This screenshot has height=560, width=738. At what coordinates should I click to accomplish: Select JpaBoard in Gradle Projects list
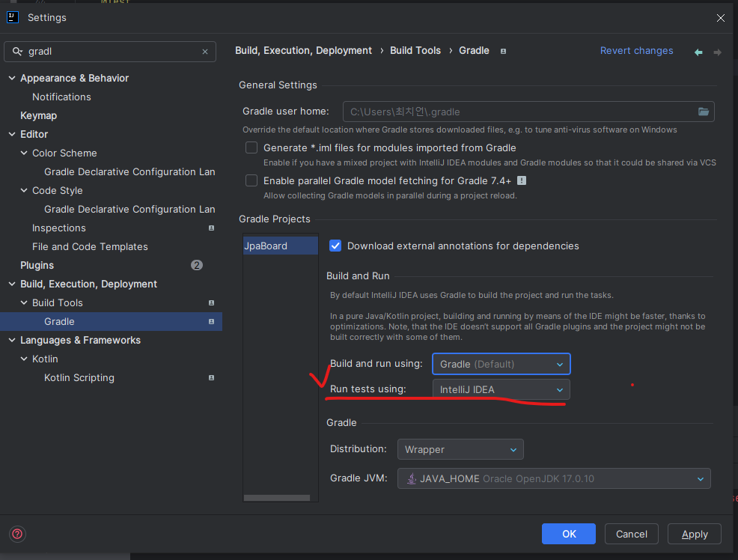[x=281, y=246]
